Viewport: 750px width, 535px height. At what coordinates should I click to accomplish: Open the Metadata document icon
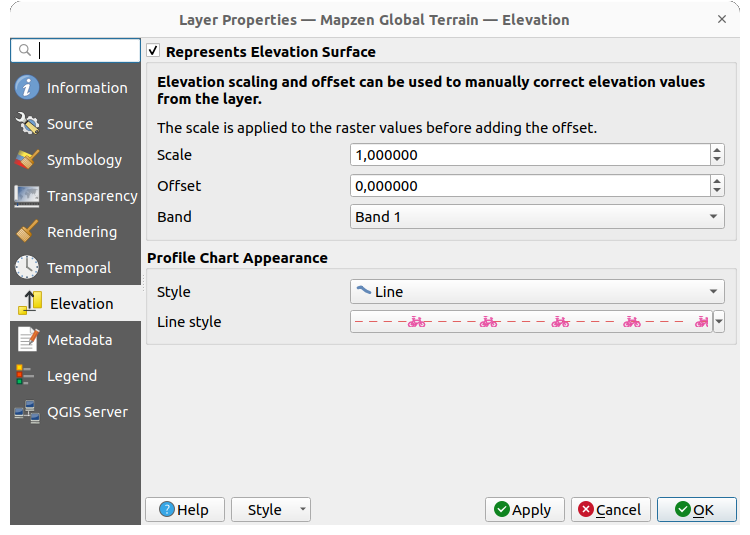tap(27, 340)
